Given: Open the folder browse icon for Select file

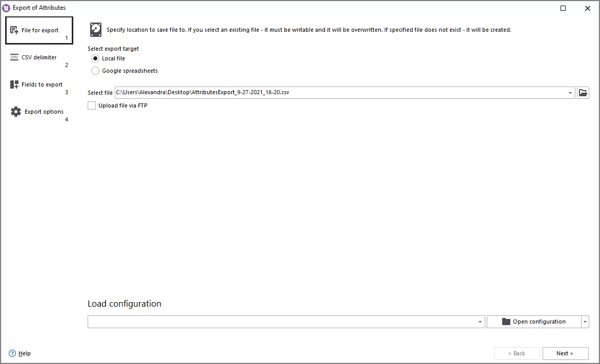Looking at the screenshot, I should (583, 93).
